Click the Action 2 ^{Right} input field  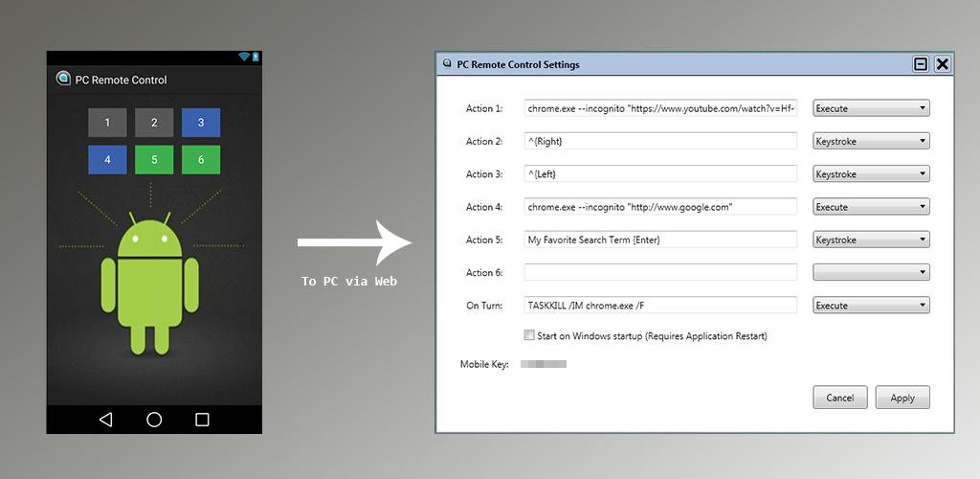pyautogui.click(x=660, y=142)
